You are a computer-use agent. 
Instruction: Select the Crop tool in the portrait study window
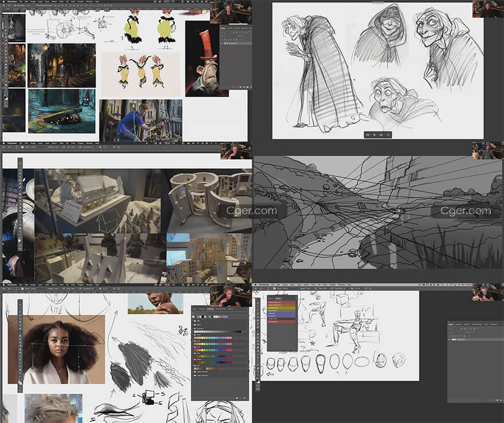click(20, 319)
